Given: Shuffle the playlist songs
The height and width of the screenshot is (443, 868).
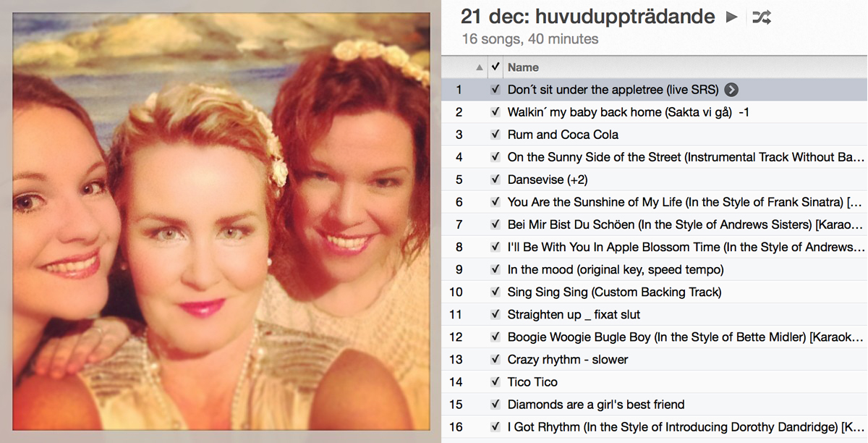Looking at the screenshot, I should (761, 17).
